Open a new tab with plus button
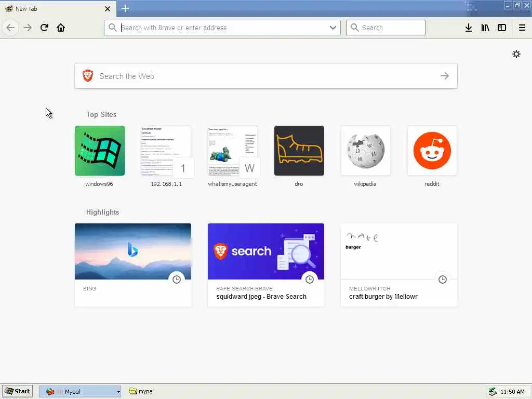 tap(125, 8)
